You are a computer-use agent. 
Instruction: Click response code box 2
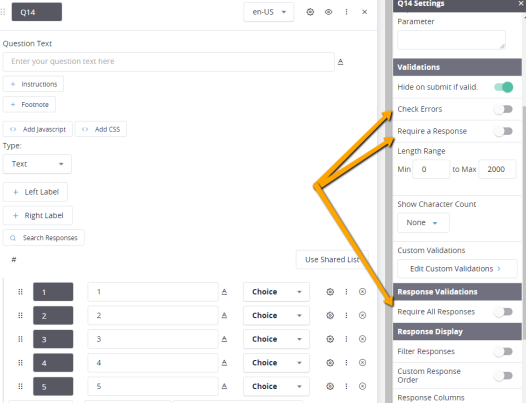coord(53,315)
